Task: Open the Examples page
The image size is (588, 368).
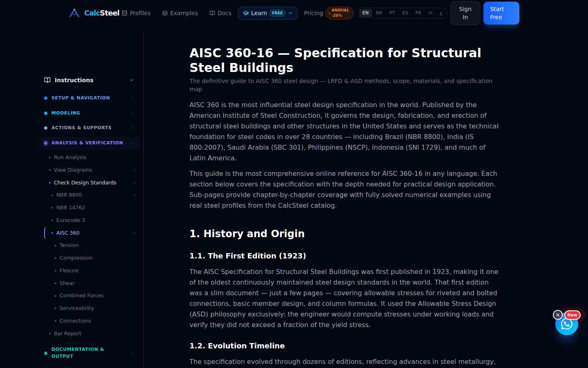Action: [180, 13]
